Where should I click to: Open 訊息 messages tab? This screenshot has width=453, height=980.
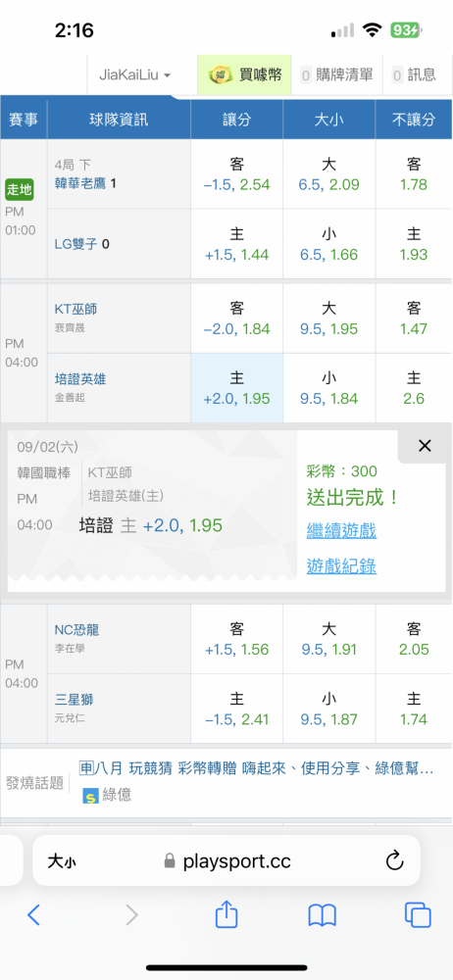414,75
